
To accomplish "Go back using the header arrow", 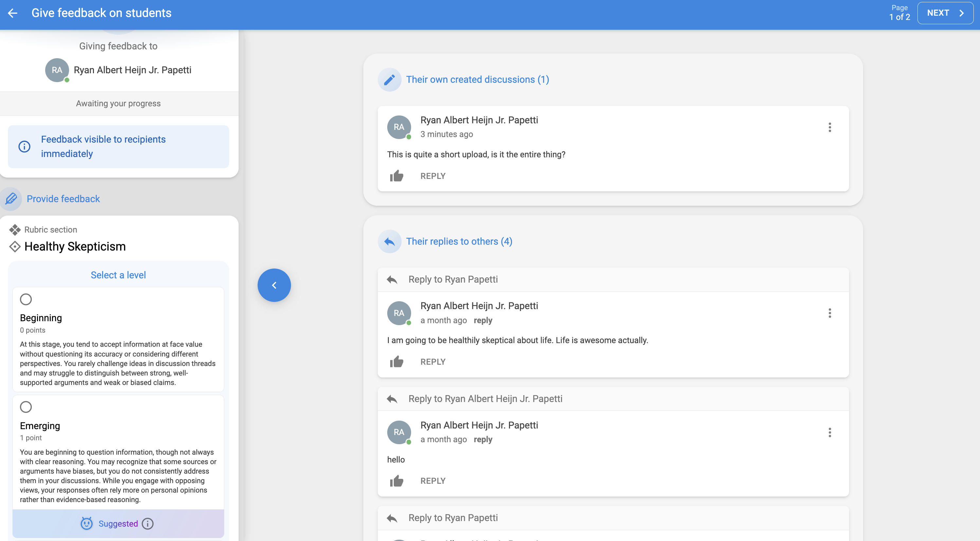I will click(12, 13).
